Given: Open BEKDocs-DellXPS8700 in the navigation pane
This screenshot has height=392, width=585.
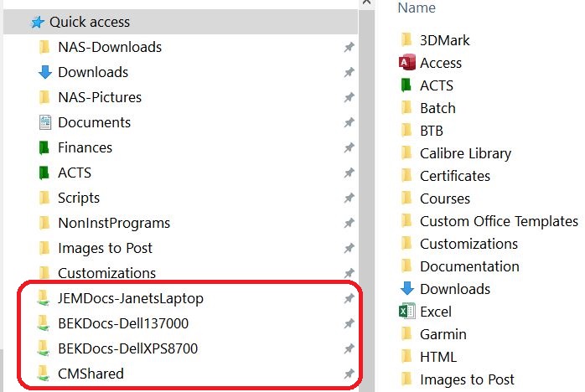Looking at the screenshot, I should [x=127, y=348].
